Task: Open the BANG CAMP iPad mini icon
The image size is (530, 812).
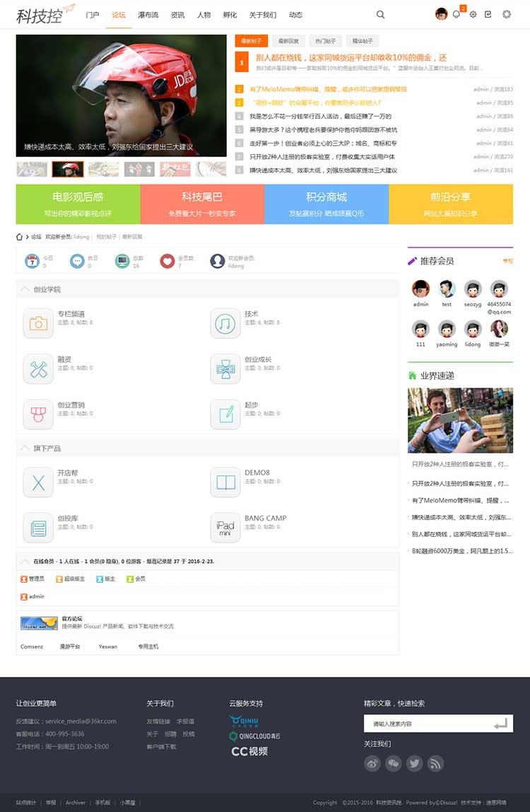Action: (225, 527)
